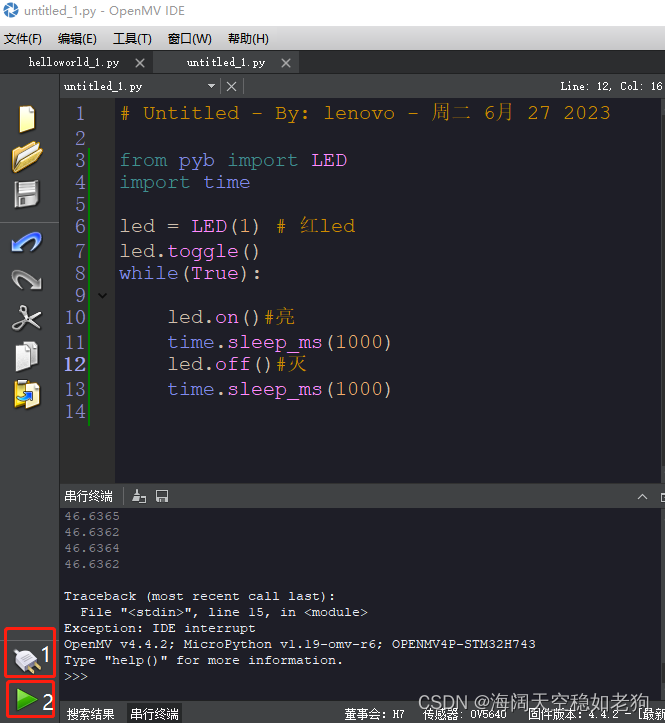Cut selection with the scissors icon
This screenshot has width=665, height=723.
[27, 318]
